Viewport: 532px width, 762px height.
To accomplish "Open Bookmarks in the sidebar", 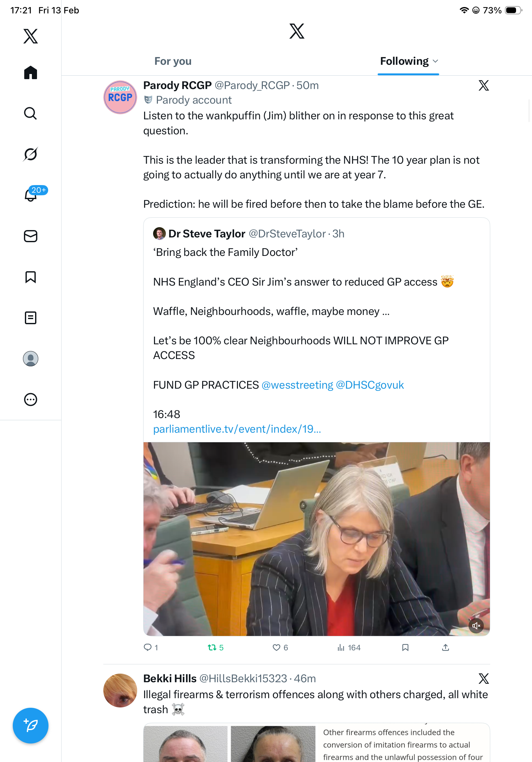I will 31,277.
